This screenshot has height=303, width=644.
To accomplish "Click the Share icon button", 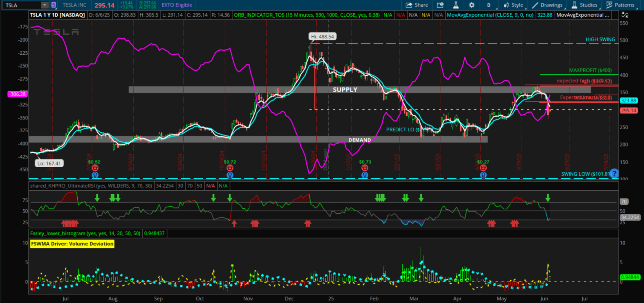I will 409,5.
